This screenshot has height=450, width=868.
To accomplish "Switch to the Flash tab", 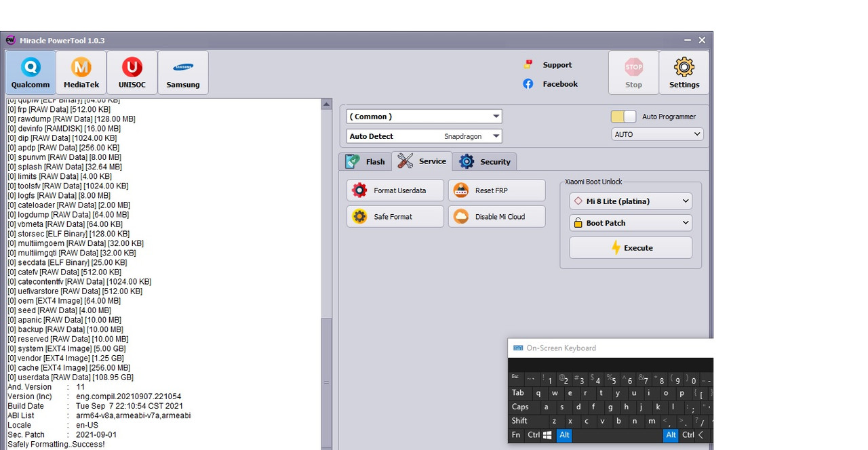I will [366, 162].
